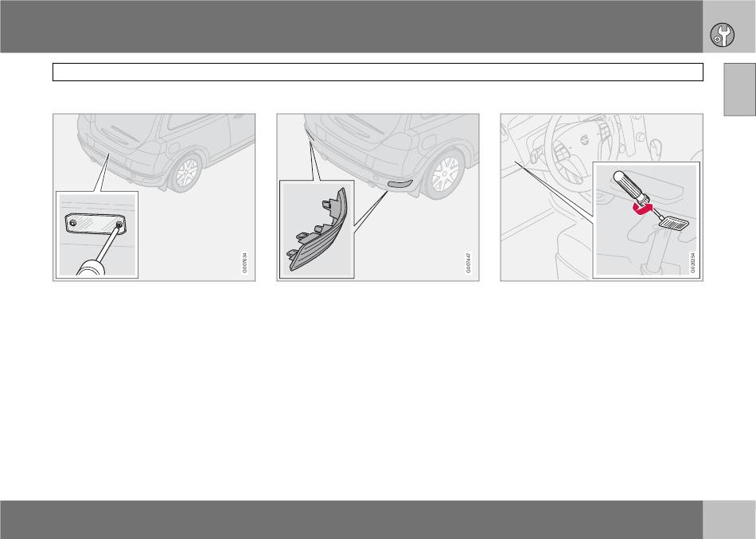The image size is (756, 539).
Task: Click the side marker light on the rear bumper
Action: pos(399,183)
